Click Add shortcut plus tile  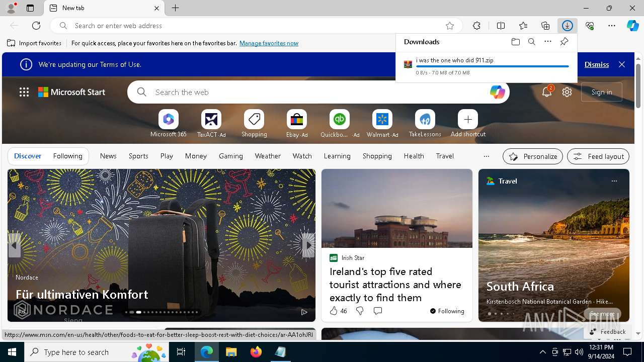tap(468, 124)
